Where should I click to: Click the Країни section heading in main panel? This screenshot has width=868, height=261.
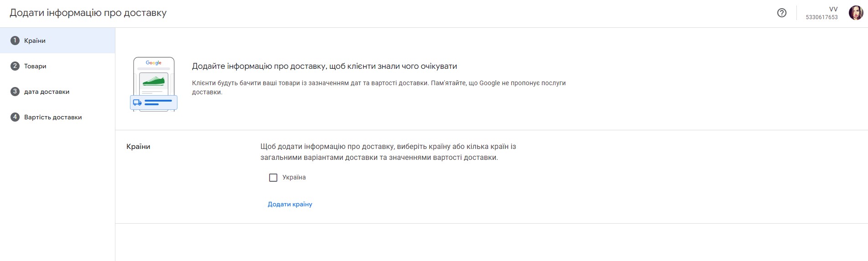click(x=138, y=147)
